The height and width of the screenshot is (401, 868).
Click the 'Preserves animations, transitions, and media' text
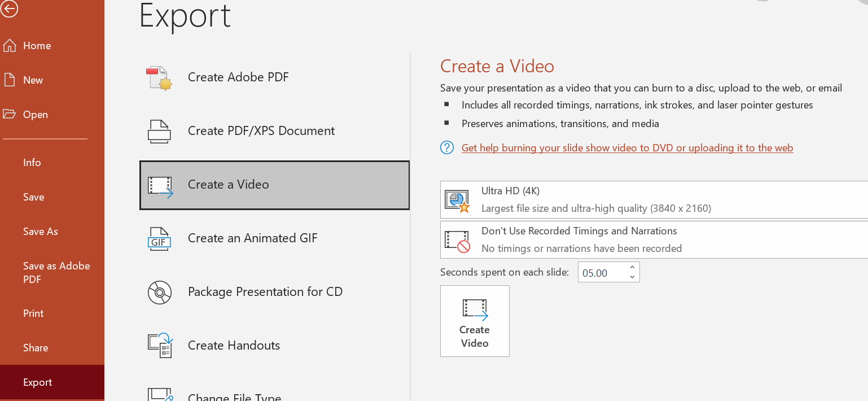[560, 123]
